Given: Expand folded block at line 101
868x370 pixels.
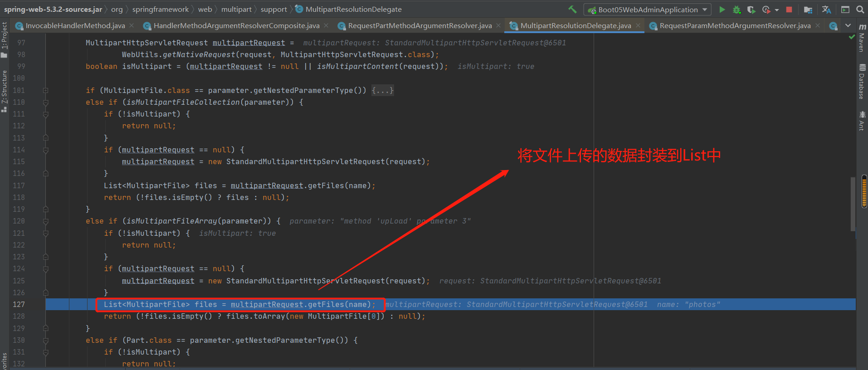Looking at the screenshot, I should click(x=45, y=90).
